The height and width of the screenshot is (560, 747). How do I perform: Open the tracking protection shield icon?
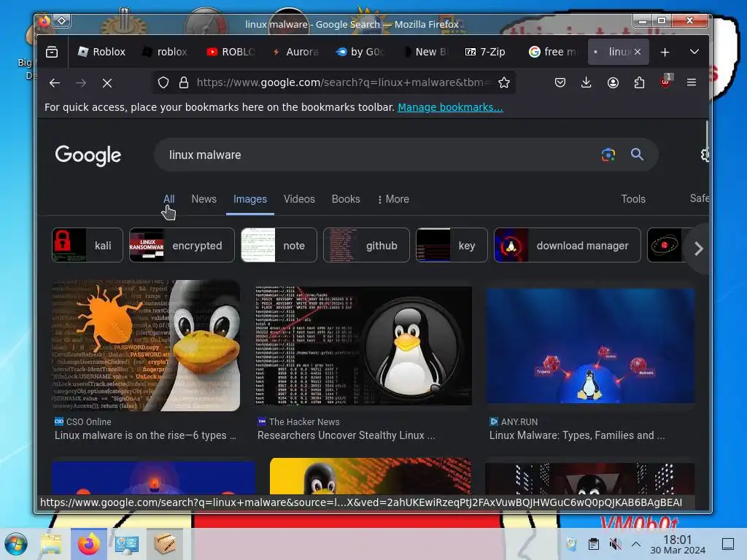(163, 83)
